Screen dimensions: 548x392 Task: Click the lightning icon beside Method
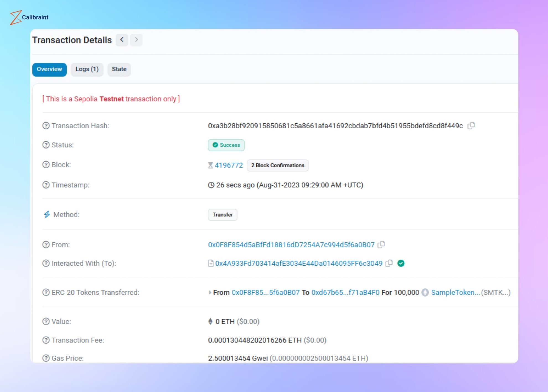(46, 214)
